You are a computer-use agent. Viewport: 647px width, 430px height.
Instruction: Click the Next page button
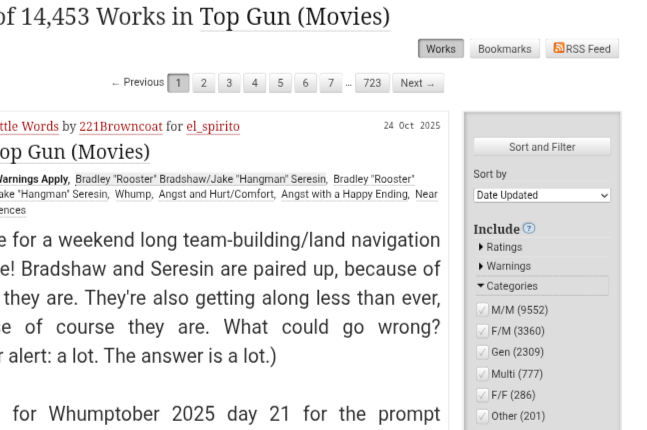click(418, 83)
